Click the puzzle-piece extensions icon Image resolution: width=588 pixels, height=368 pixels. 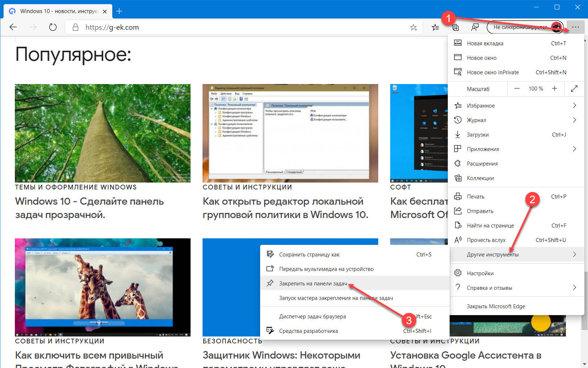458,163
